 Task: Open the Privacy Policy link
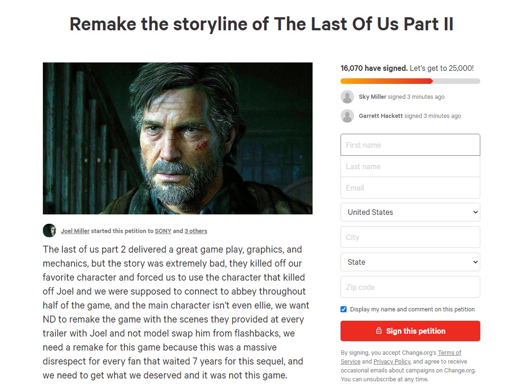[x=392, y=362]
